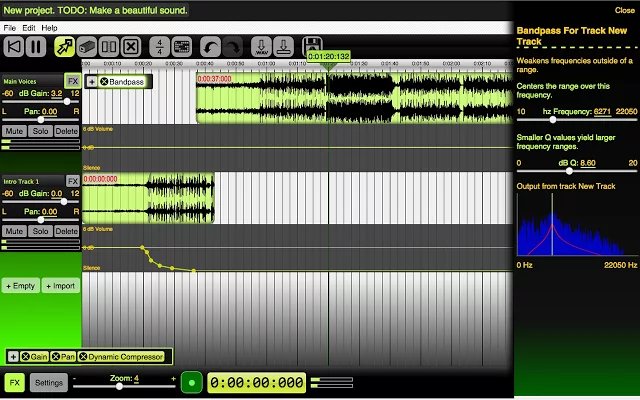Click the zoom plus sign

(173, 379)
